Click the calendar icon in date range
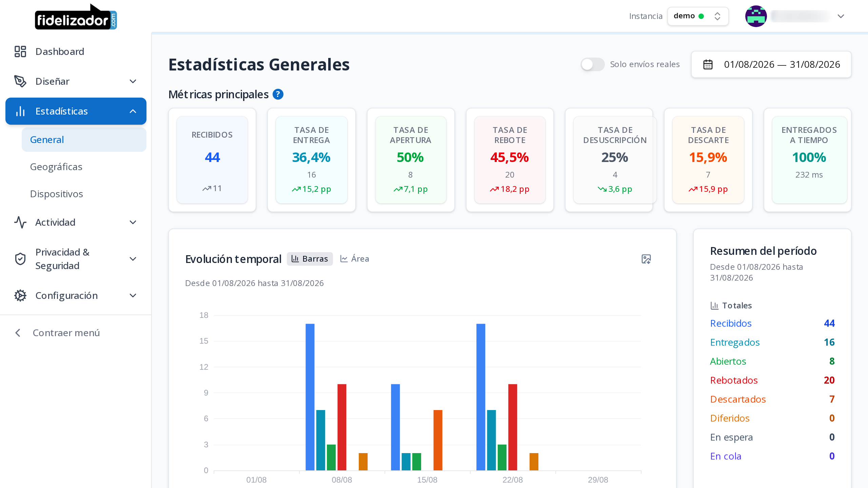 coord(708,64)
